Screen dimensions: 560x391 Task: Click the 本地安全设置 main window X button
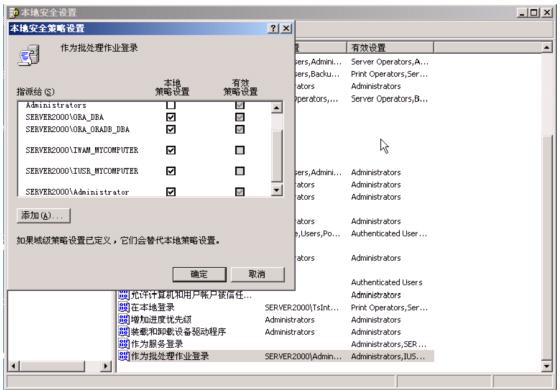547,13
